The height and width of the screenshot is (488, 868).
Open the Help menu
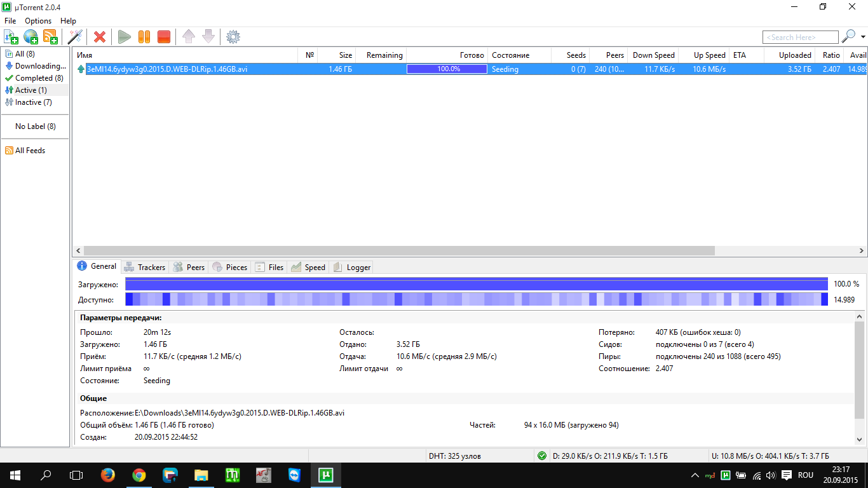[x=68, y=21]
